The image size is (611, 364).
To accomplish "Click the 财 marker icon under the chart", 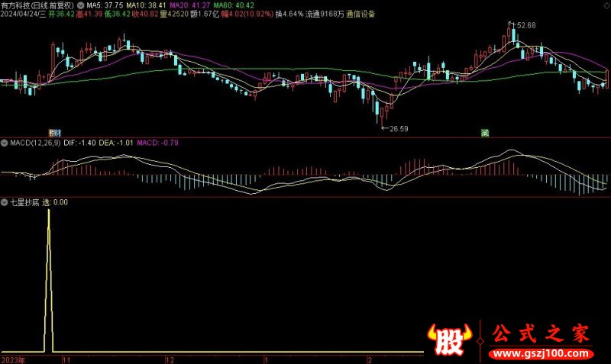I will (x=55, y=133).
